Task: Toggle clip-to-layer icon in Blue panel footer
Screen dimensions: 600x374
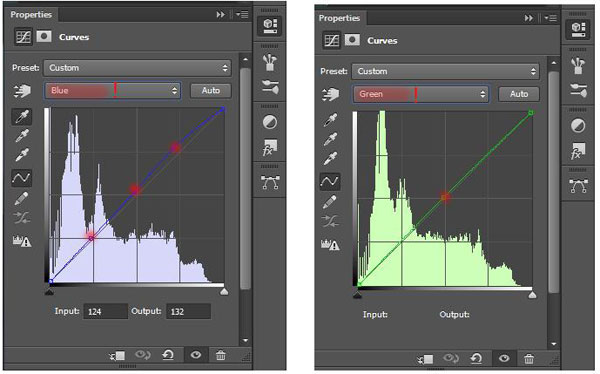Action: [117, 356]
